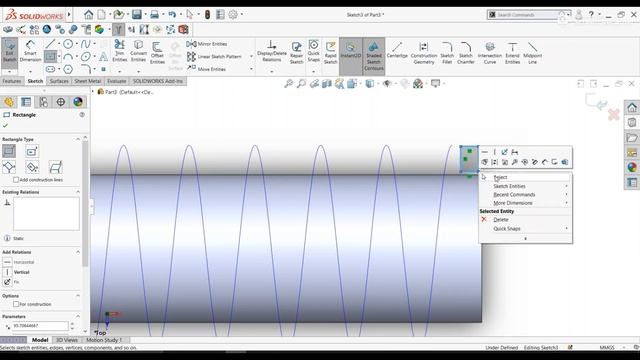Select the Sketch Fillet tool
640x360 pixels.
[x=447, y=52]
